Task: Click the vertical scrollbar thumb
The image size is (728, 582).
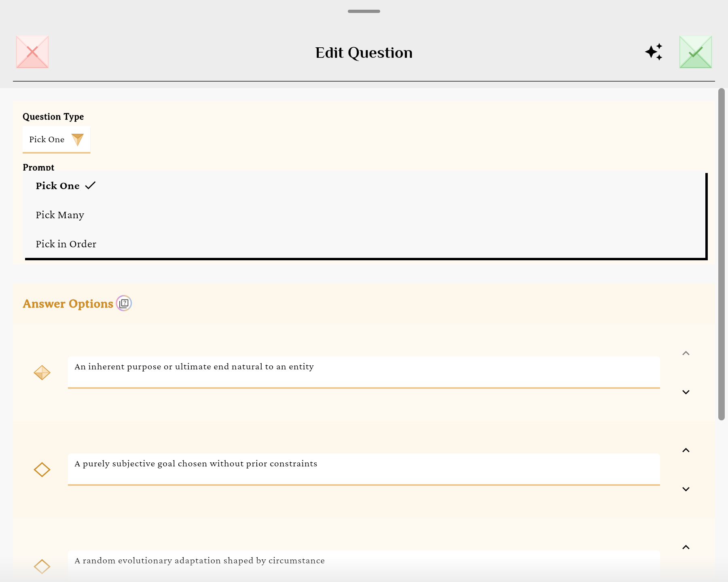Action: pos(722,254)
